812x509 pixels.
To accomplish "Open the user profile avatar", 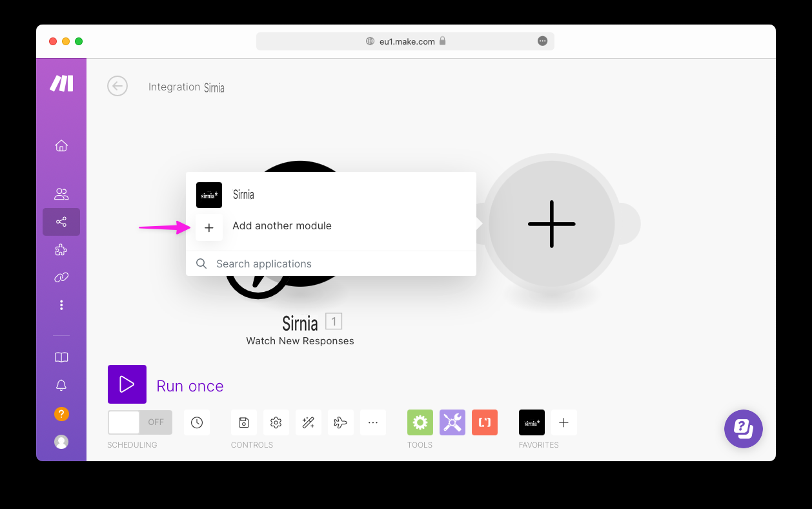I will point(61,442).
